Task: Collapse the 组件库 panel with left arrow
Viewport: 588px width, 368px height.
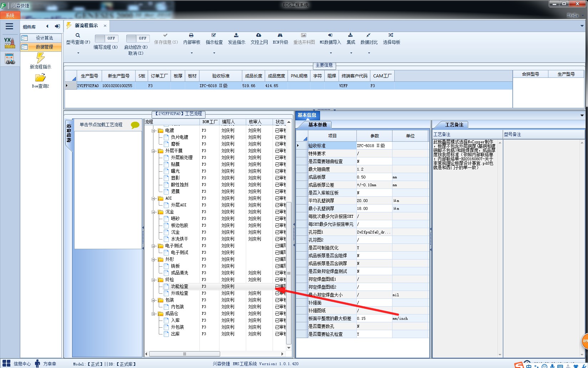Action: (x=47, y=26)
